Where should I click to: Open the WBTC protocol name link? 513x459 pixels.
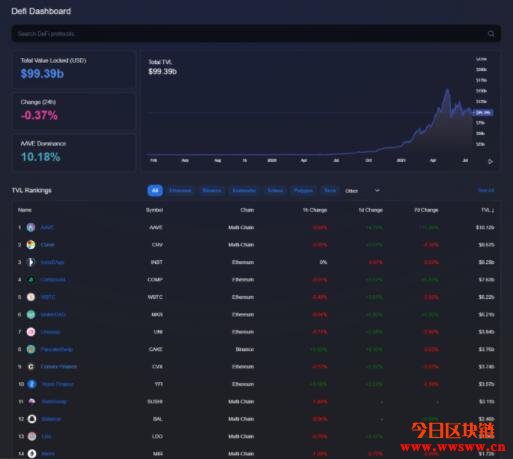pyautogui.click(x=48, y=297)
